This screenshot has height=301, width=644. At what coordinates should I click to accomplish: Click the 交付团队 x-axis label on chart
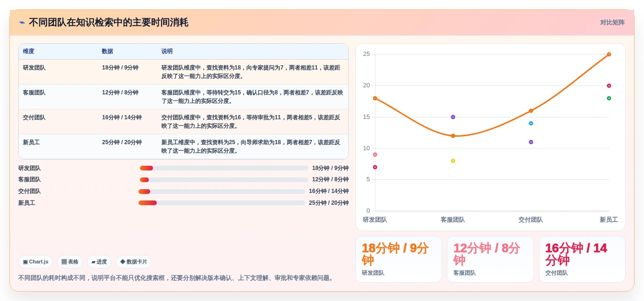click(531, 220)
